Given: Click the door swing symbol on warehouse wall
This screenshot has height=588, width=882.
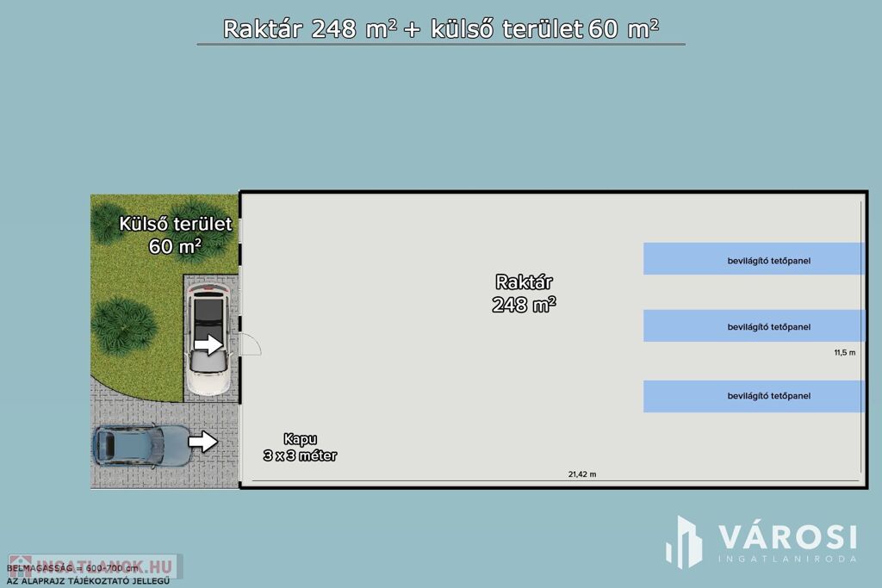Looking at the screenshot, I should (251, 344).
